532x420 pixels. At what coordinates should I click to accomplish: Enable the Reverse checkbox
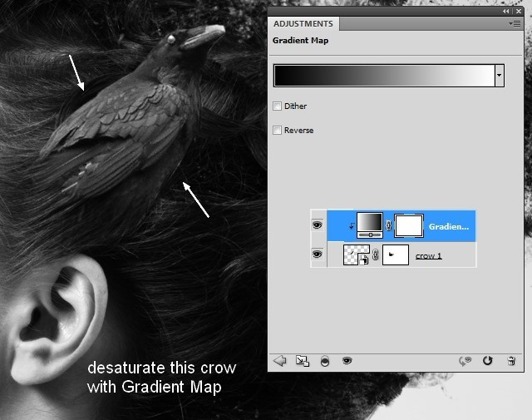pyautogui.click(x=277, y=130)
